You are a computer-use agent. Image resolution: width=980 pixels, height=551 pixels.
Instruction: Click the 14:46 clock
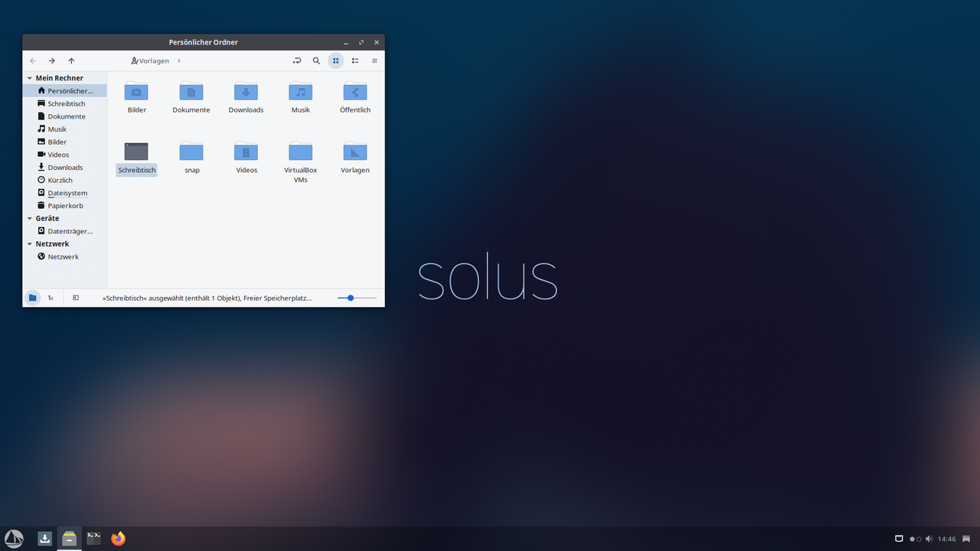[947, 539]
